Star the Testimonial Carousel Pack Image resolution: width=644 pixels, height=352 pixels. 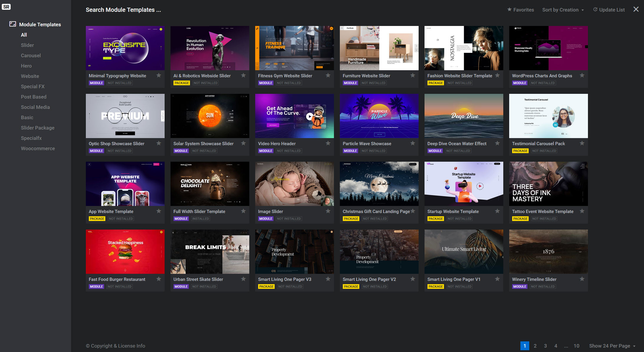582,143
